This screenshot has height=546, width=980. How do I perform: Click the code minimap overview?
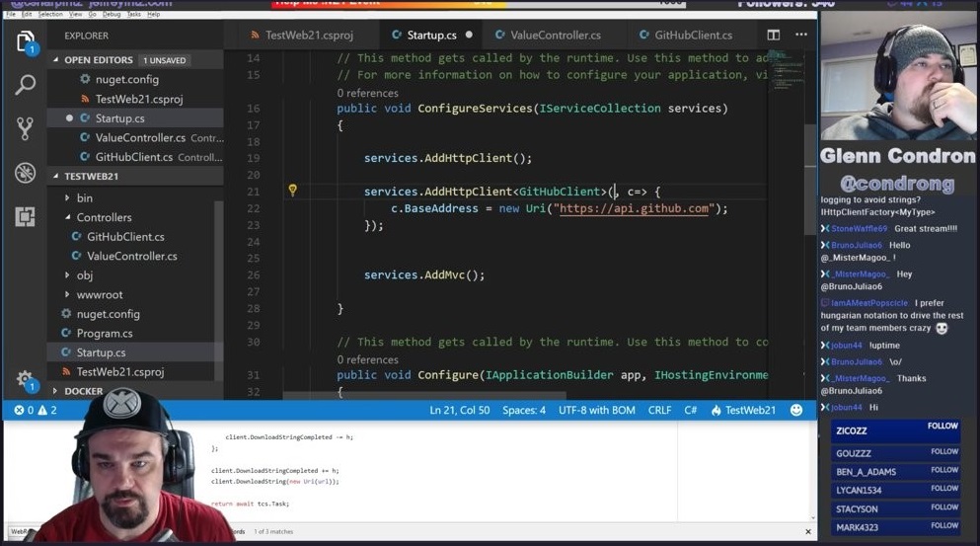click(787, 72)
